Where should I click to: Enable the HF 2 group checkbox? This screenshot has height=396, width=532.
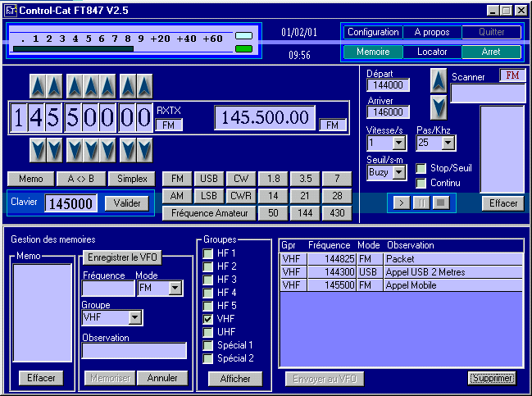click(207, 266)
